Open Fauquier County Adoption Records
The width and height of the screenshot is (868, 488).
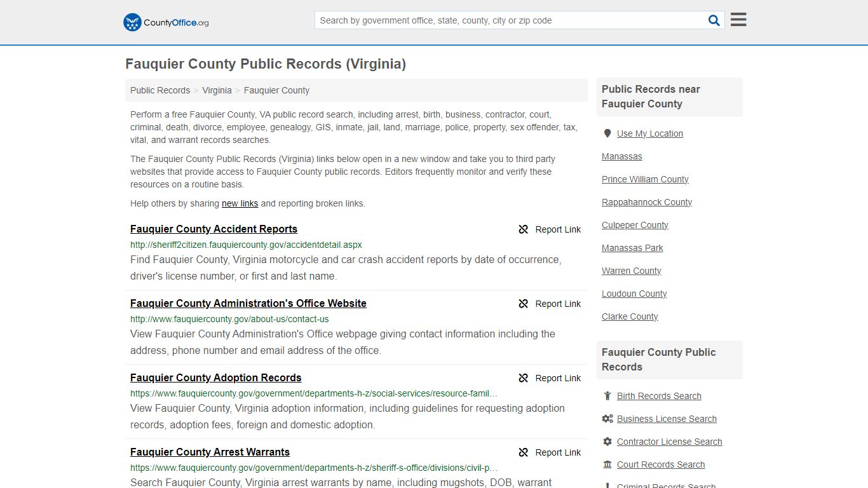(216, 377)
